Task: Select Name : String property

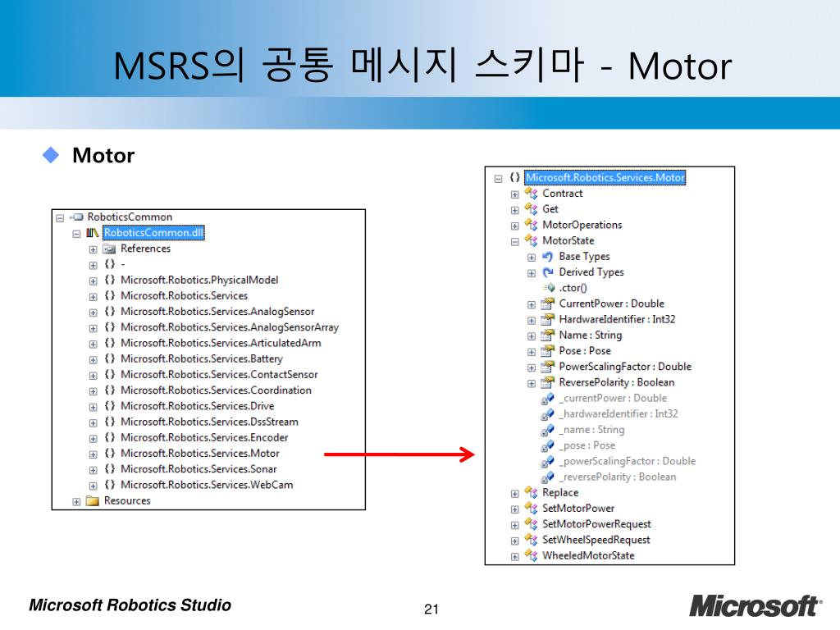Action: 591,336
